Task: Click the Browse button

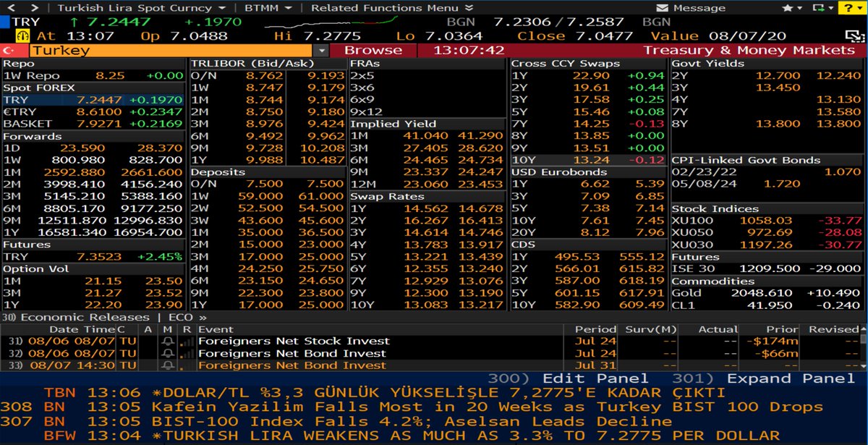Action: (x=373, y=51)
